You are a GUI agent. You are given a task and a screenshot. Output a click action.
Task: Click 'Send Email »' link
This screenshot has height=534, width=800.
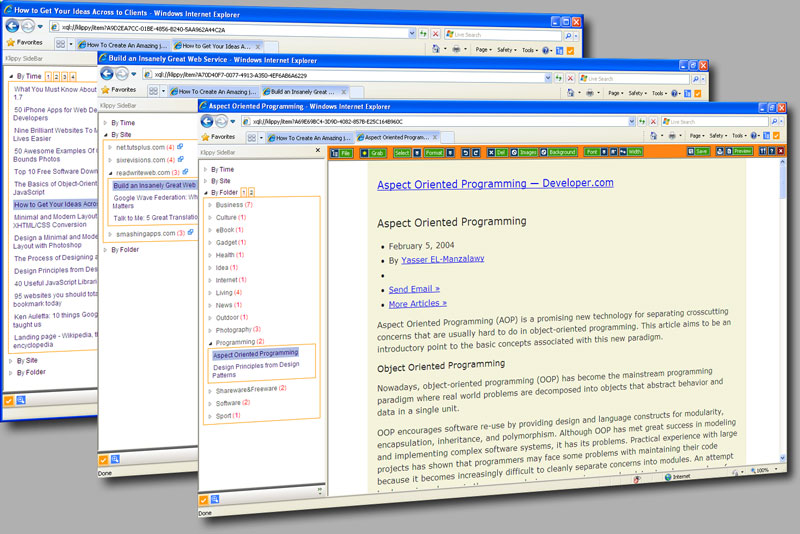pyautogui.click(x=414, y=289)
